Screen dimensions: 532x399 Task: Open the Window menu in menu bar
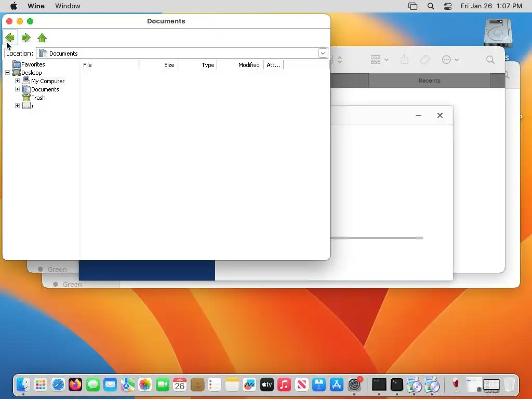coord(68,6)
